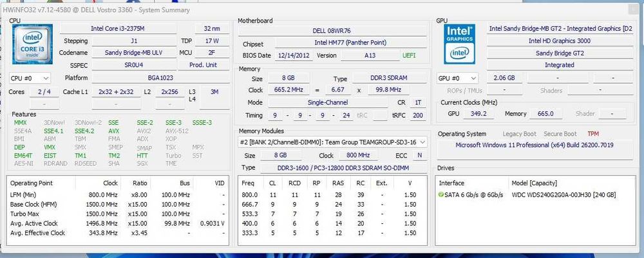Screen dimensions: 644x258
Task: Click the greyed AES-NI feature flag
Action: pyautogui.click(x=23, y=163)
